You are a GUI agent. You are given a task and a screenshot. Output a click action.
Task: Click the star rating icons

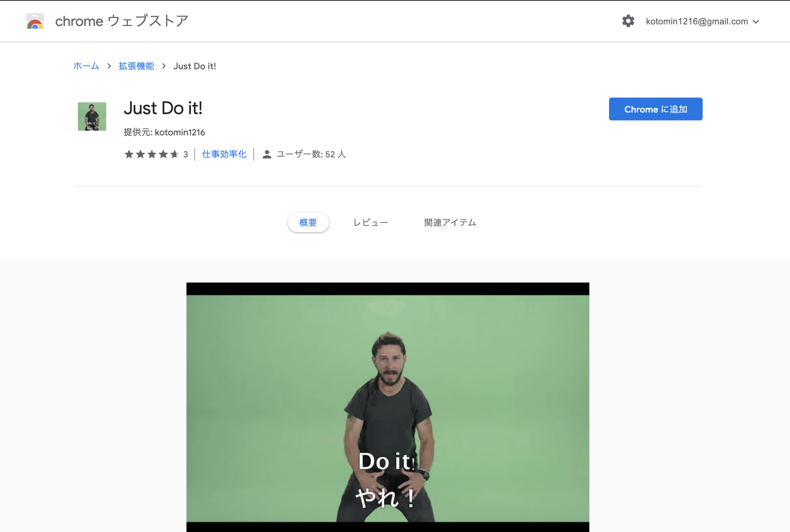point(151,154)
